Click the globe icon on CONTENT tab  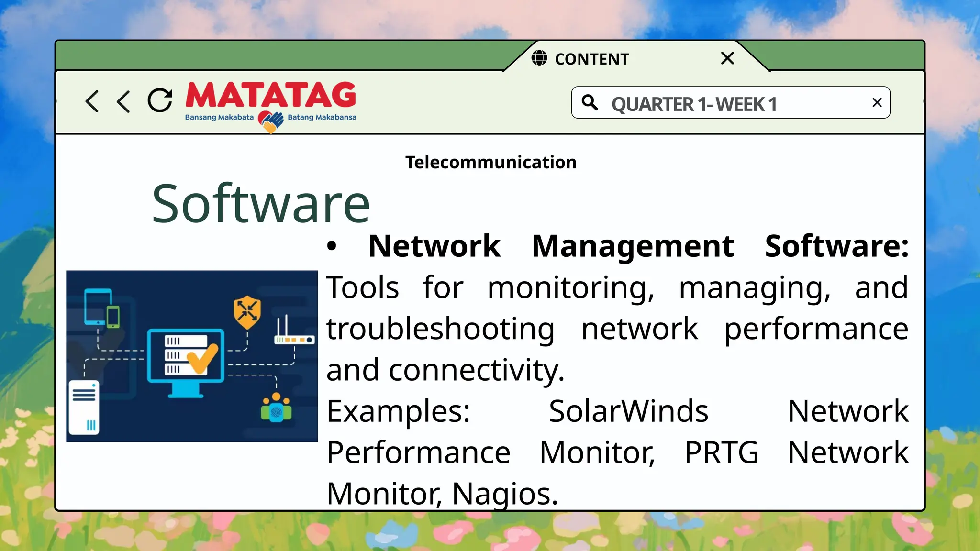pos(539,58)
